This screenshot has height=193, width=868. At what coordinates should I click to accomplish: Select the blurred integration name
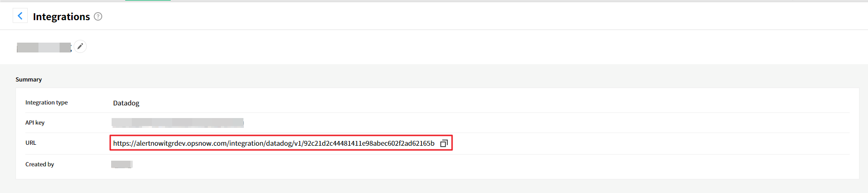(x=44, y=47)
